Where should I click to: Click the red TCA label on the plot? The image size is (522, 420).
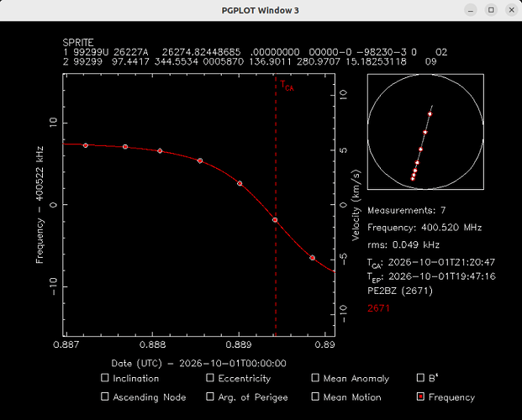pyautogui.click(x=287, y=86)
